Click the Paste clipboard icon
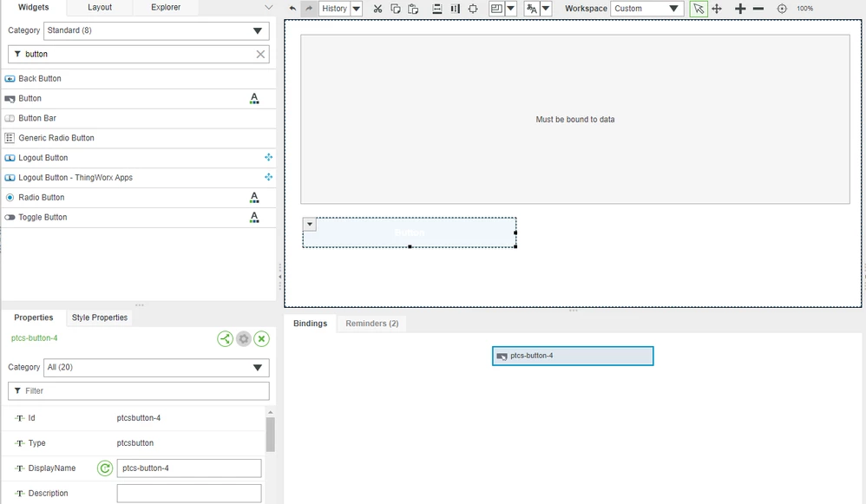 tap(413, 9)
